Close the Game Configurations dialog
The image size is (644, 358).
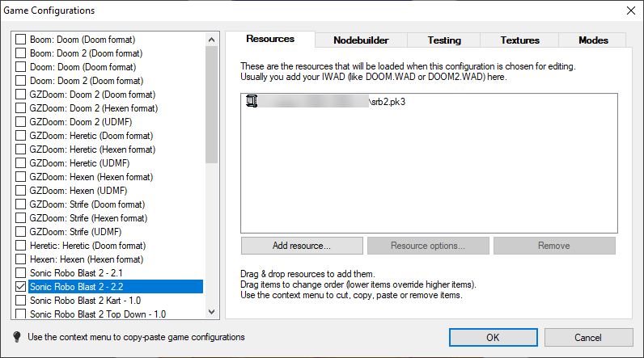click(631, 11)
